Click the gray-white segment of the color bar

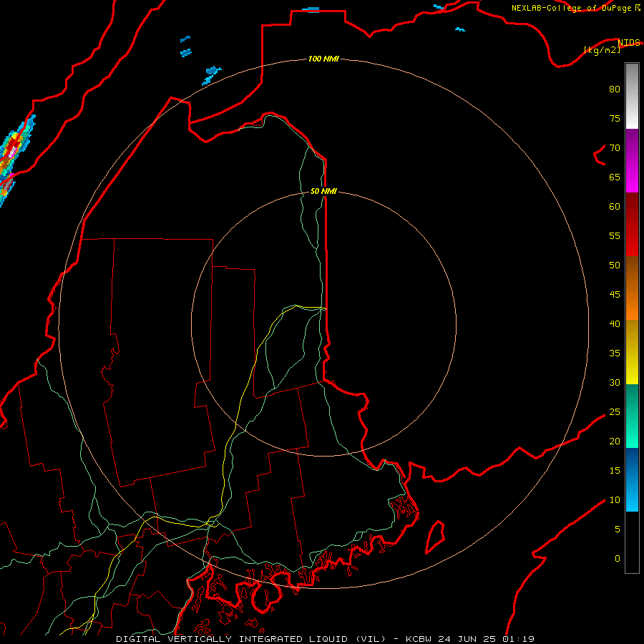[632, 96]
